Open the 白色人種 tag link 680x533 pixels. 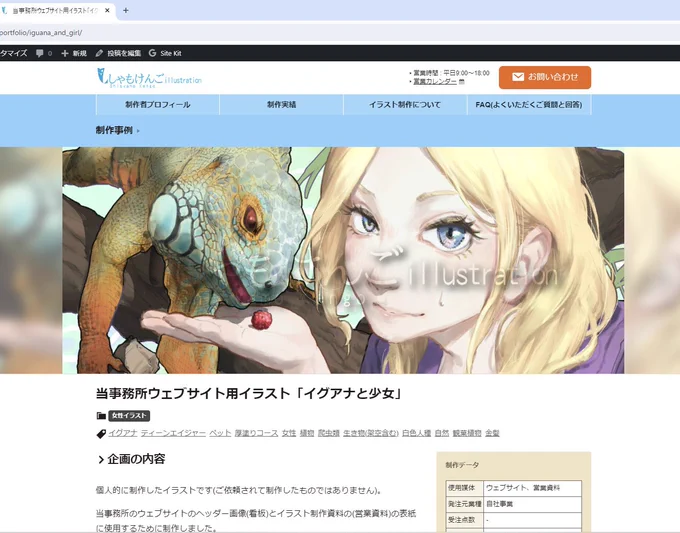(416, 433)
